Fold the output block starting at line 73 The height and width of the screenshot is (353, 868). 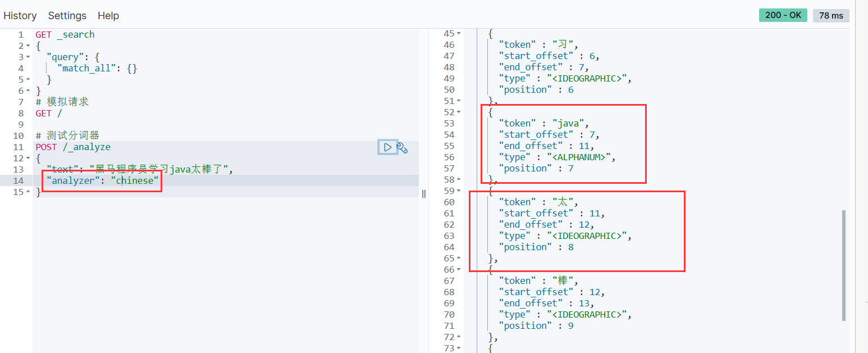pos(459,348)
